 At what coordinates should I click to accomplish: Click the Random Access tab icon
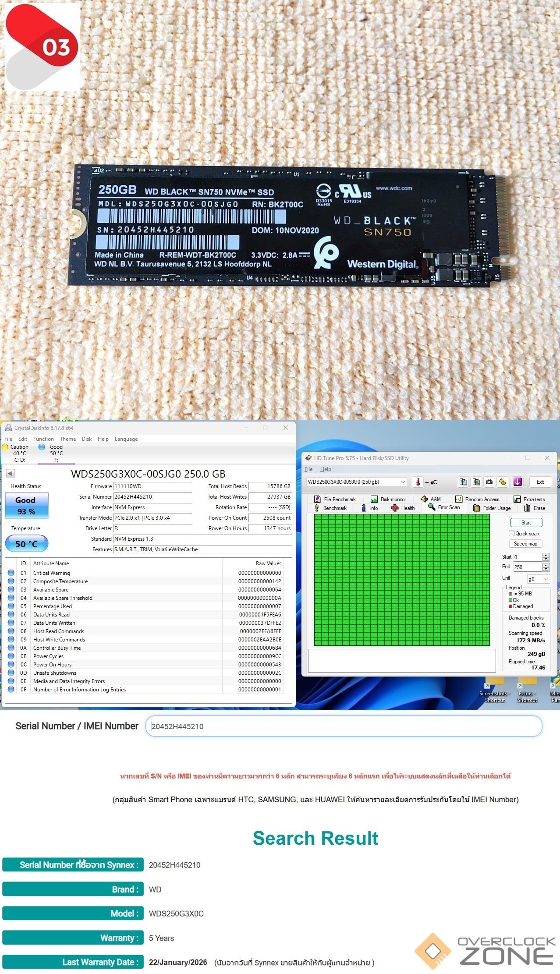459,499
